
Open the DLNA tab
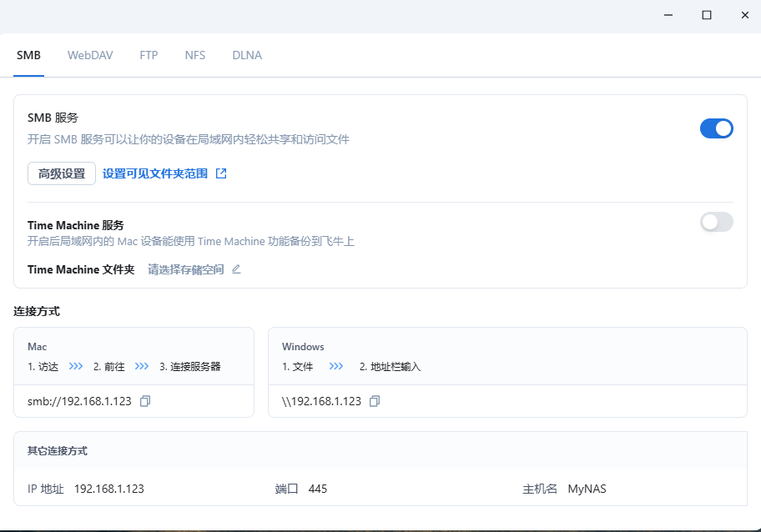pyautogui.click(x=247, y=55)
